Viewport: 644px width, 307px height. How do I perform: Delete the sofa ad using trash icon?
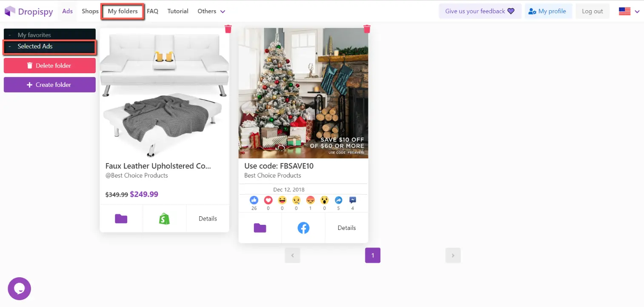coord(228,29)
